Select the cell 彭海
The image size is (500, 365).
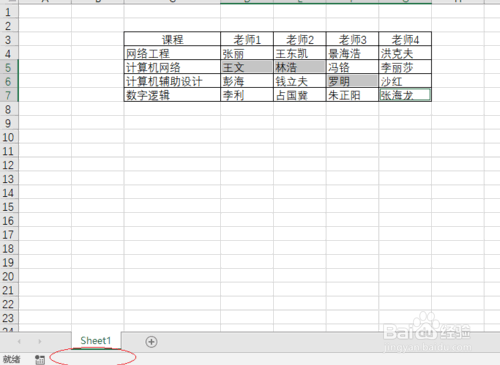tap(247, 81)
